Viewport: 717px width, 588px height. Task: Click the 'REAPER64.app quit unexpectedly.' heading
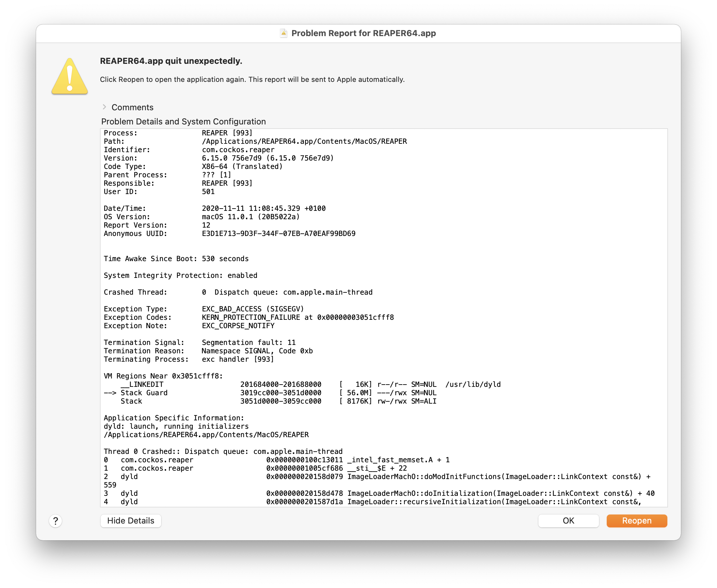pyautogui.click(x=171, y=61)
